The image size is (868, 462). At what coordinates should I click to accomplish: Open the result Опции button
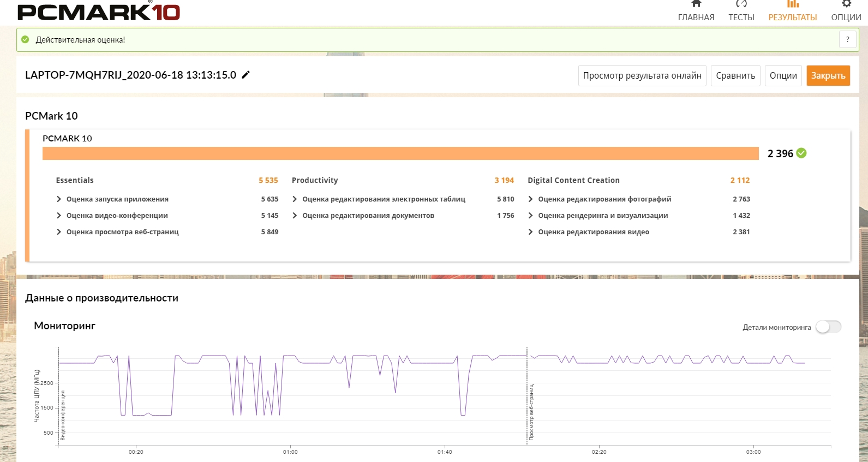[783, 75]
